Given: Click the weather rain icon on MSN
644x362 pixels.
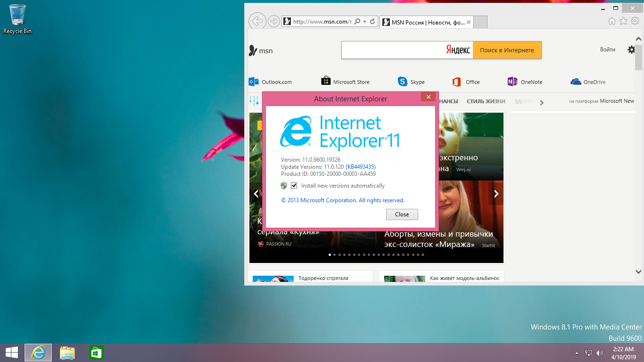Looking at the screenshot, I should pos(254,100).
